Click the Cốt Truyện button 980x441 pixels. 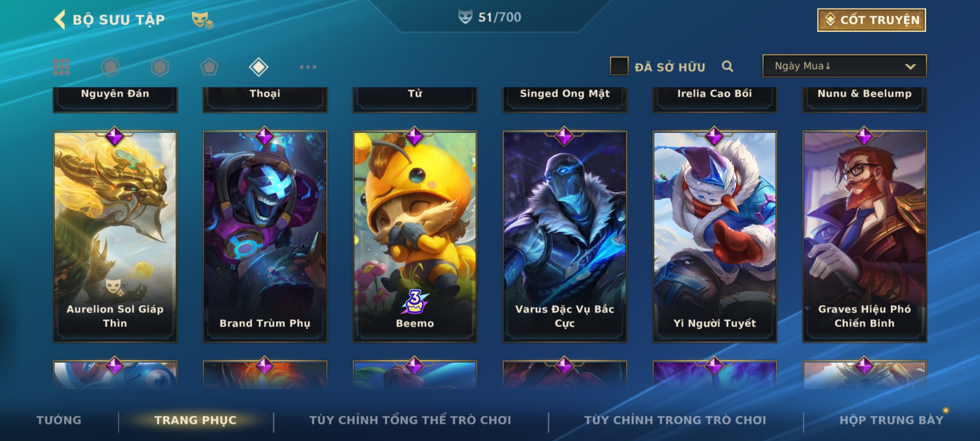(871, 20)
